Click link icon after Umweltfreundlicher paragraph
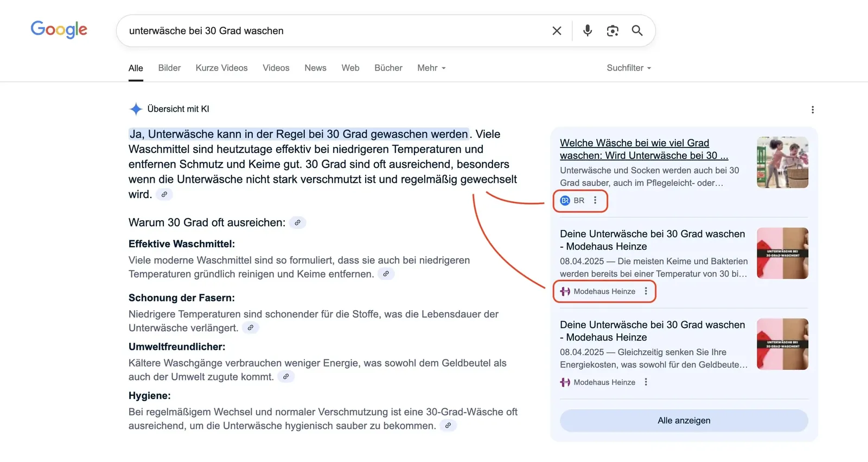Screen dimensions: 868x462 [x=286, y=376]
